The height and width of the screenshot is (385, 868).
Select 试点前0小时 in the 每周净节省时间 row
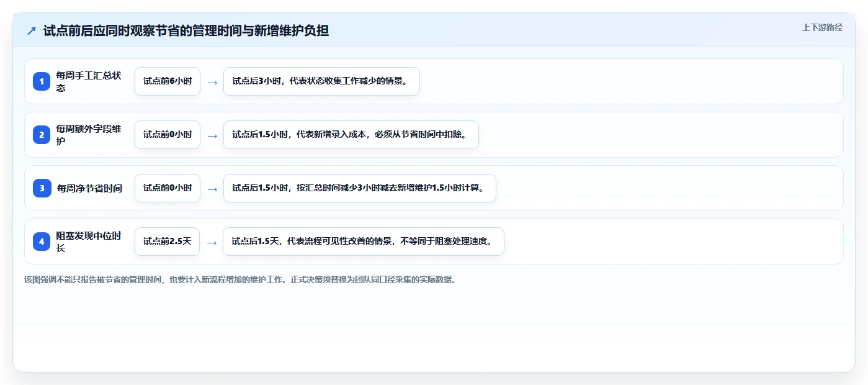168,188
